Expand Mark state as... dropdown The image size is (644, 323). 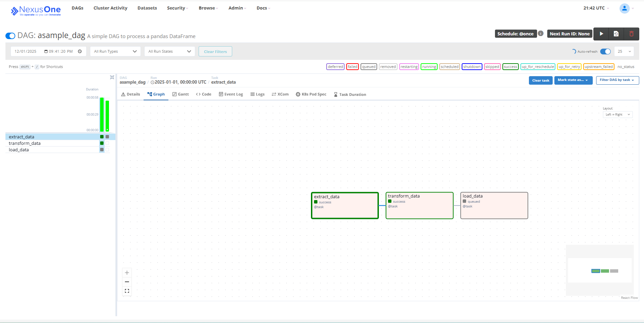click(x=573, y=80)
